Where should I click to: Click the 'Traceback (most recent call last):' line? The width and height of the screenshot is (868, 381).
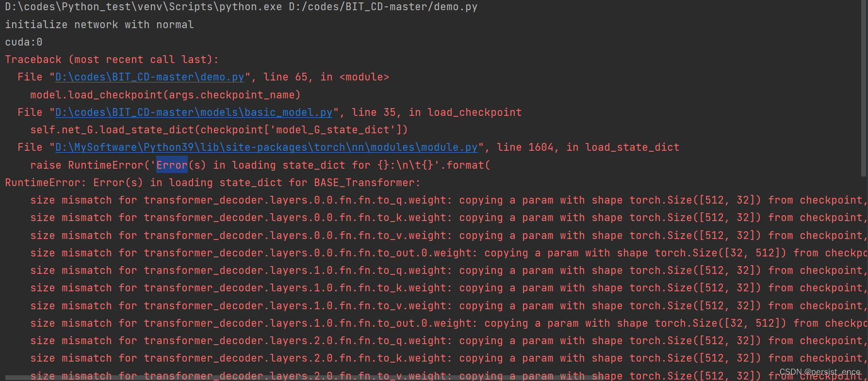pyautogui.click(x=112, y=60)
